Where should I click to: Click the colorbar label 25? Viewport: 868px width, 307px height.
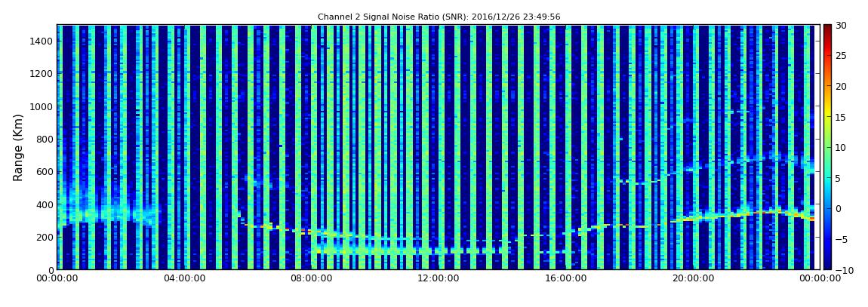pyautogui.click(x=841, y=56)
